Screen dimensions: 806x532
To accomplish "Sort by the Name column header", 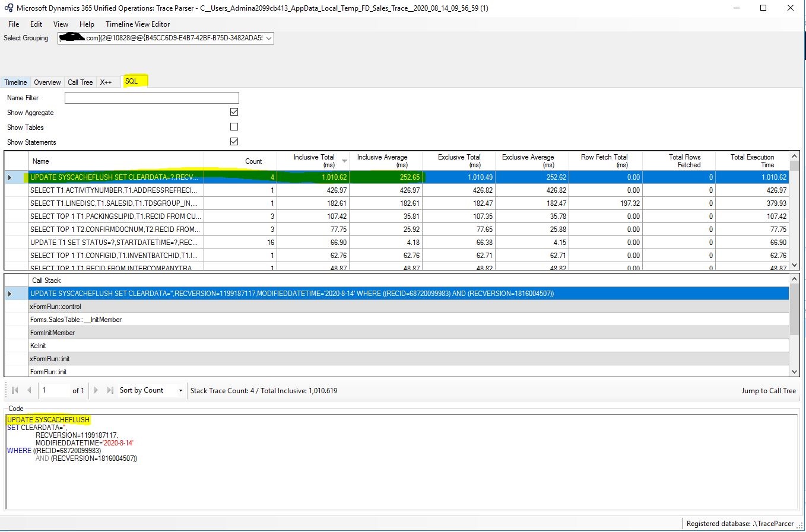I will click(x=116, y=161).
